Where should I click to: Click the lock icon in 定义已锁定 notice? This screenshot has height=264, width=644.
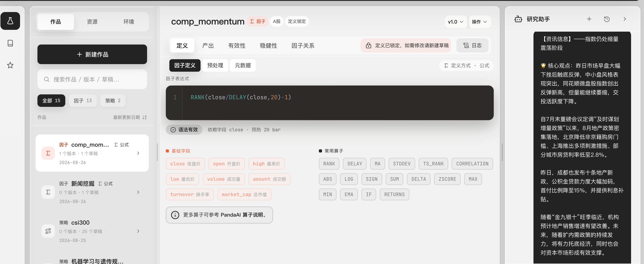(x=368, y=45)
